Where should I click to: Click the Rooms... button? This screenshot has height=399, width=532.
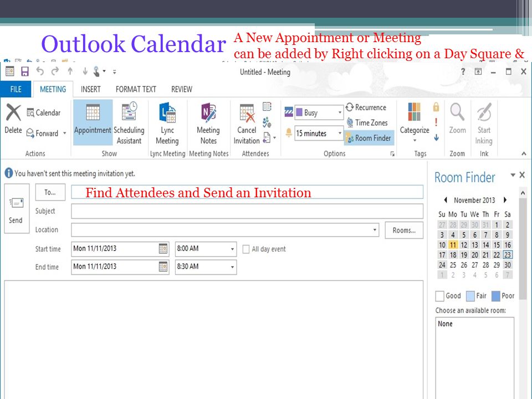point(404,231)
